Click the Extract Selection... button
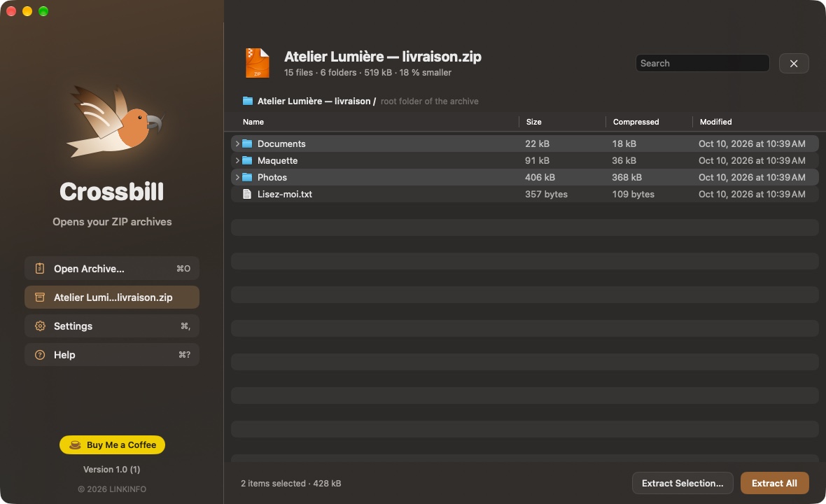 pyautogui.click(x=682, y=484)
